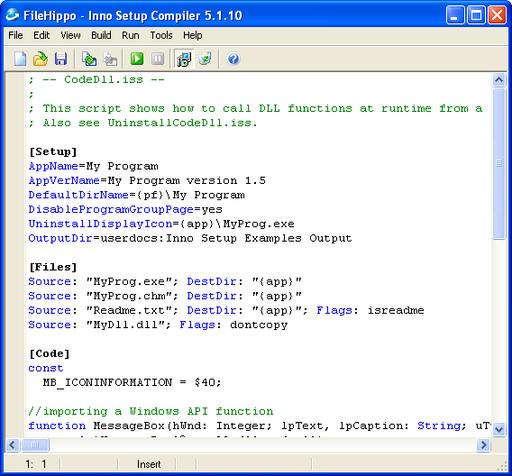Screen dimensions: 512x476
Task: Create a new script with New icon
Action: point(20,59)
